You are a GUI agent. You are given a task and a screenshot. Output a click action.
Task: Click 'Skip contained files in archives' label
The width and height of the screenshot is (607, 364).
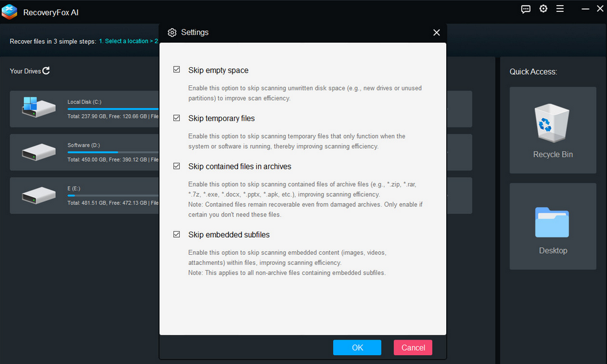239,166
